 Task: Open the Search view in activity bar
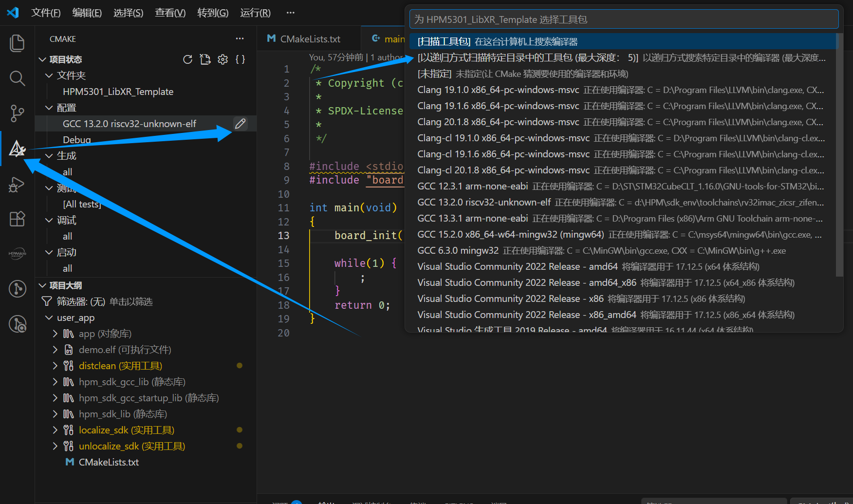point(17,78)
